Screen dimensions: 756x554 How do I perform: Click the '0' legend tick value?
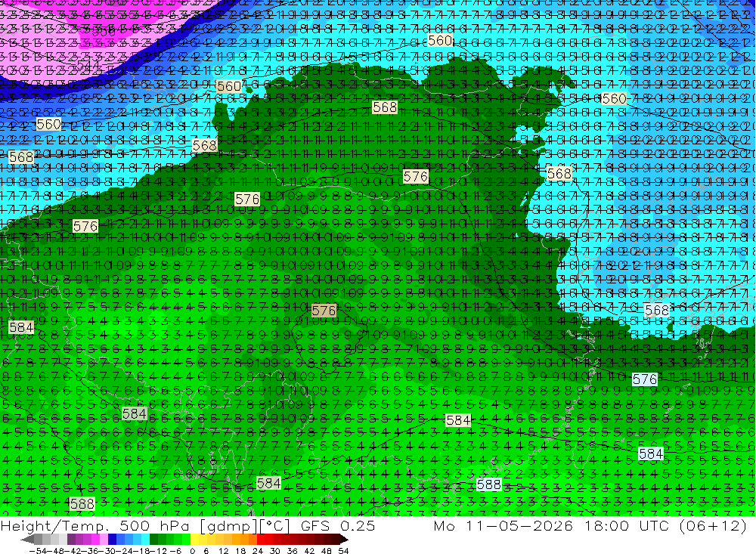[192, 551]
